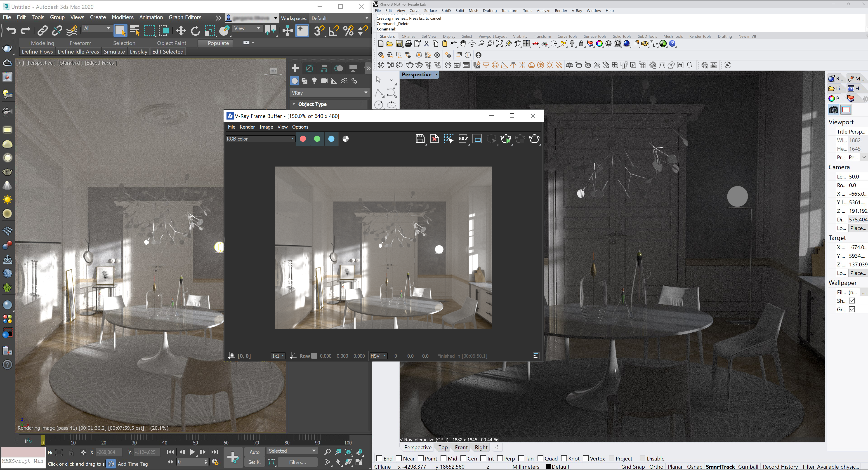Click the Filters... button in 3ds Max
868x470 pixels.
coord(297,462)
